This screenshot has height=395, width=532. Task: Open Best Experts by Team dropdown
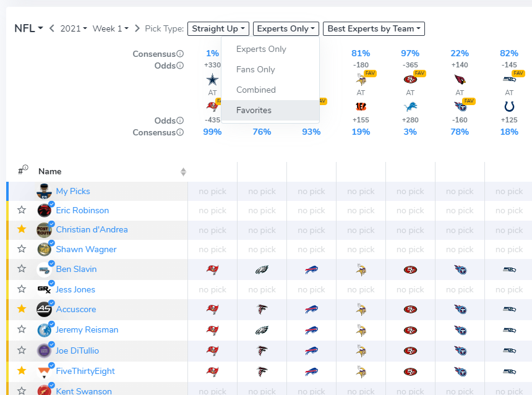click(x=374, y=28)
